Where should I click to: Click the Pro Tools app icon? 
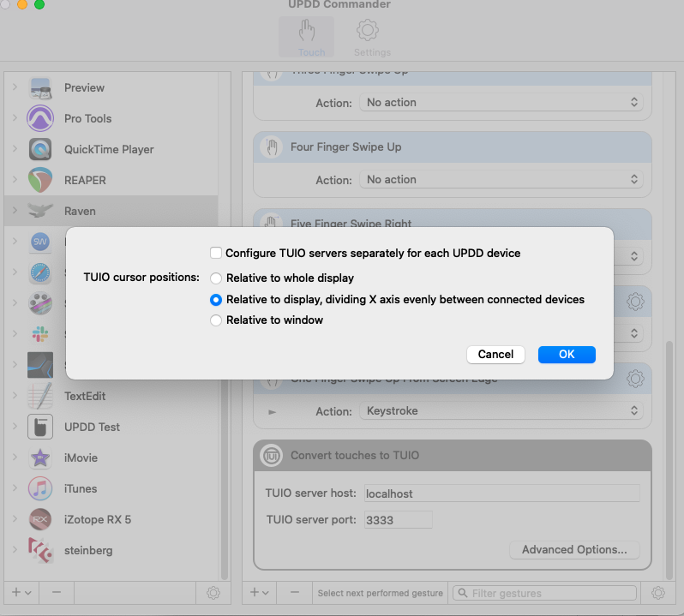[x=40, y=118]
